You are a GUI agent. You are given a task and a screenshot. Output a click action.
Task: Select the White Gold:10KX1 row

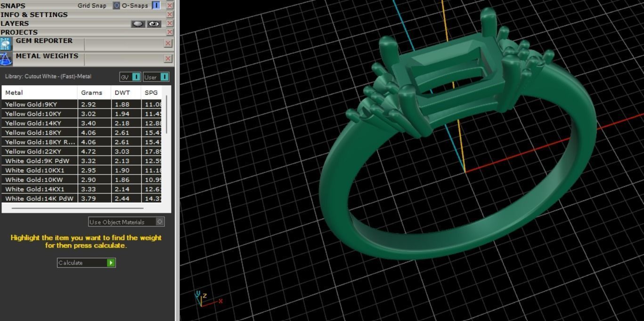point(82,170)
